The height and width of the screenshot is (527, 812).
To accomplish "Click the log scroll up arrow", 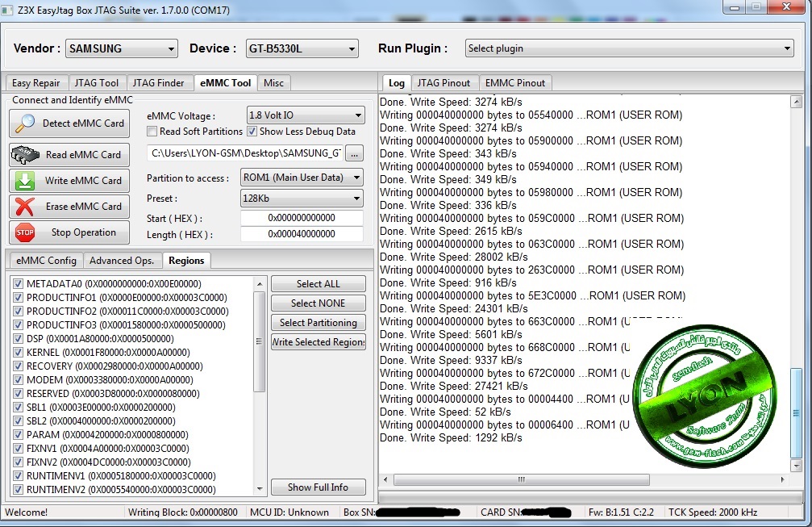I will pyautogui.click(x=797, y=102).
